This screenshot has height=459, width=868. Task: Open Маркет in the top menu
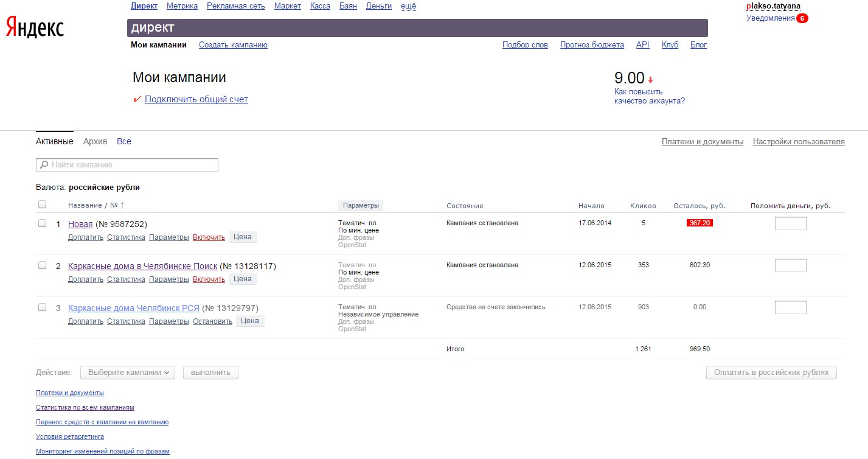tap(288, 6)
